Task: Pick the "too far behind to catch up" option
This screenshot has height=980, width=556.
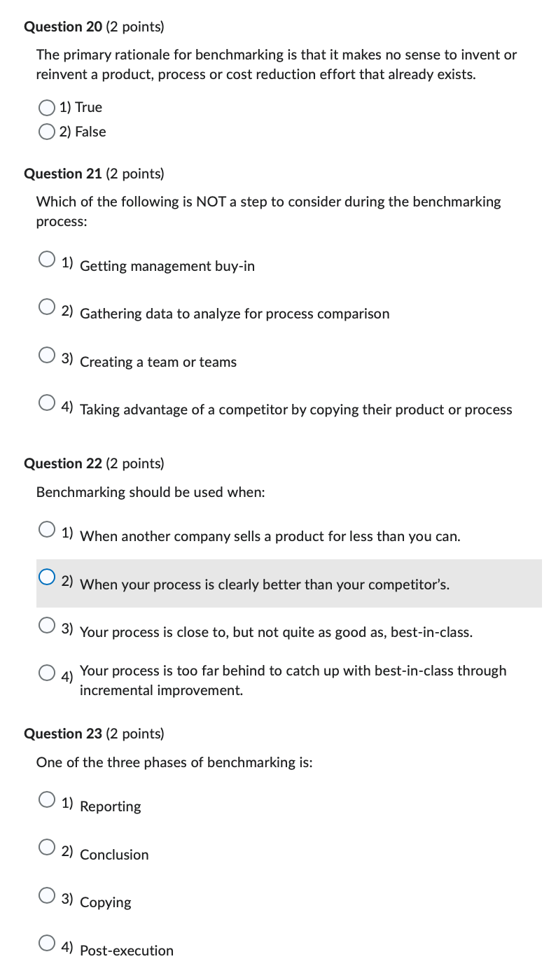Action: coord(47,672)
